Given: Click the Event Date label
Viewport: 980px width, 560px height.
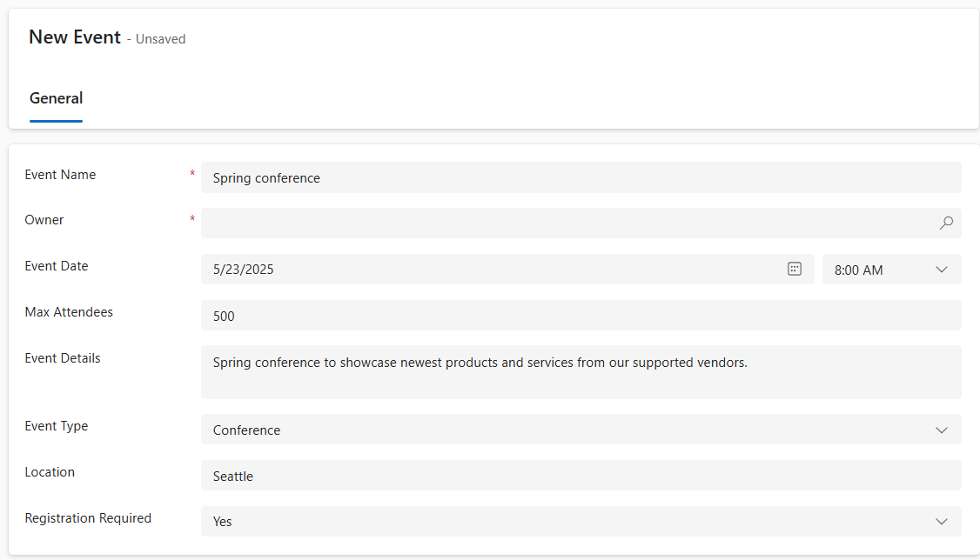Looking at the screenshot, I should [x=57, y=266].
